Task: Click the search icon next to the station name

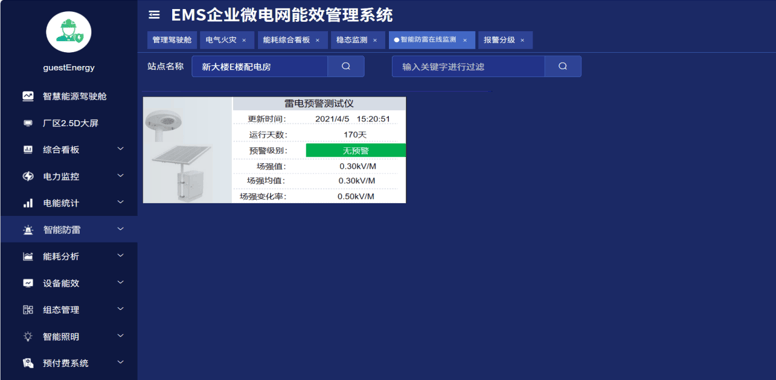Action: point(346,66)
